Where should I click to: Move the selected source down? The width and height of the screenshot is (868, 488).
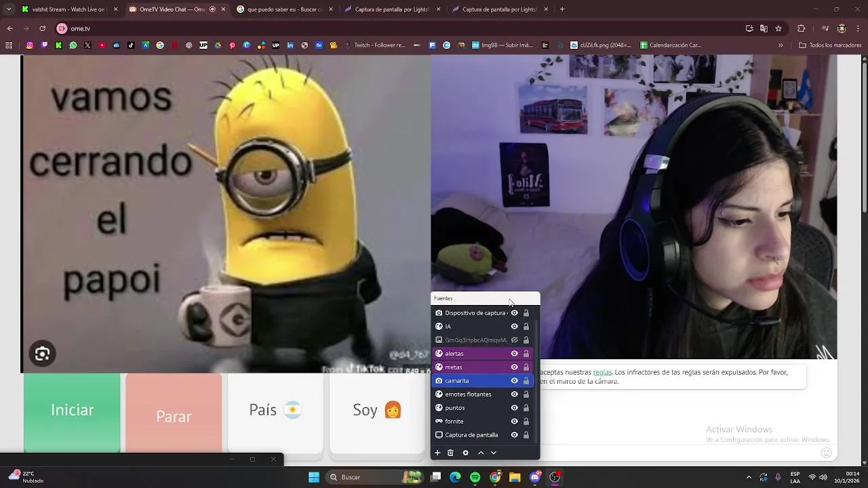coord(494,453)
